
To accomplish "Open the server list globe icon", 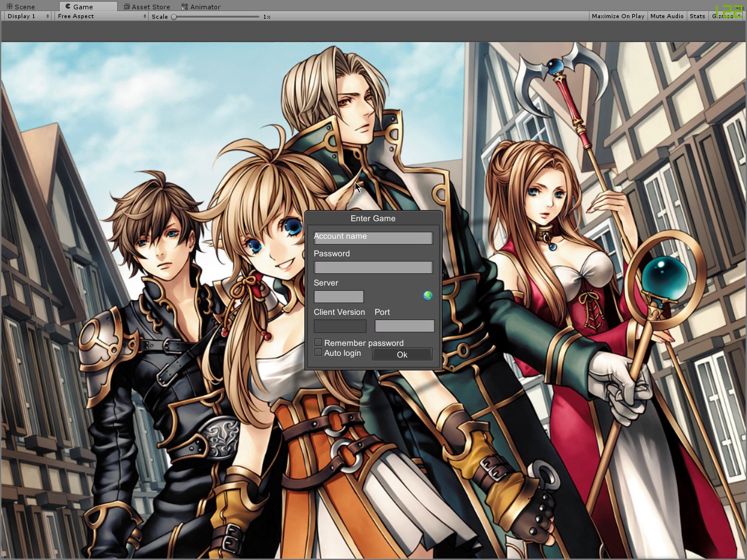I will tap(428, 296).
